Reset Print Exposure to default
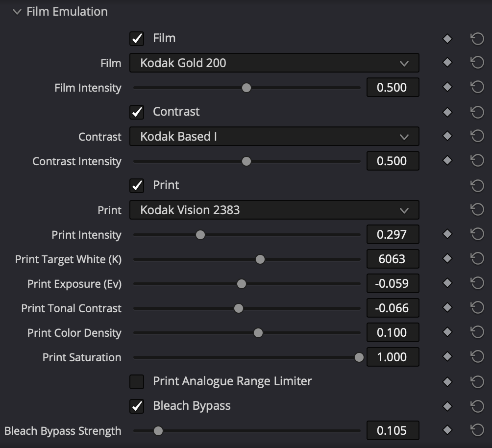 click(477, 283)
